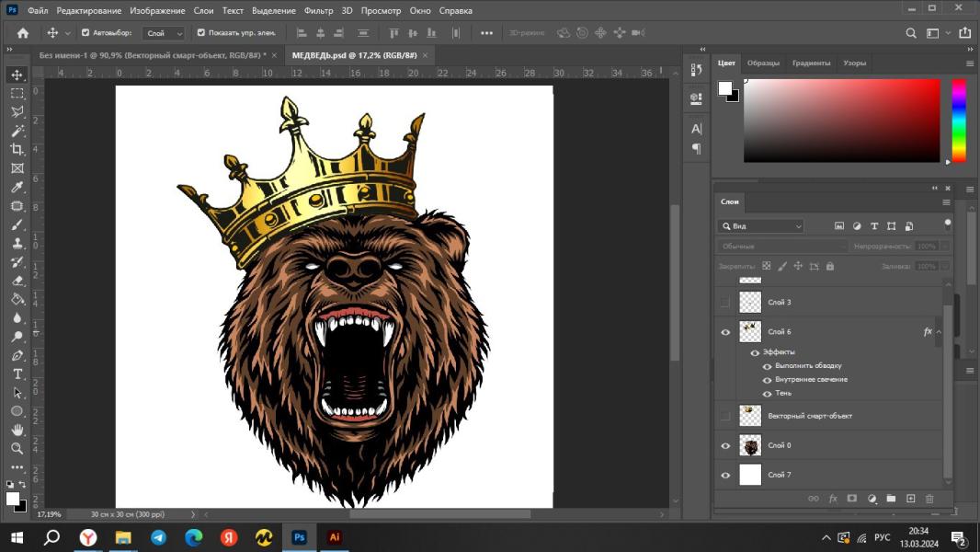Hide the Слой 0 layer
980x552 pixels.
pyautogui.click(x=725, y=445)
